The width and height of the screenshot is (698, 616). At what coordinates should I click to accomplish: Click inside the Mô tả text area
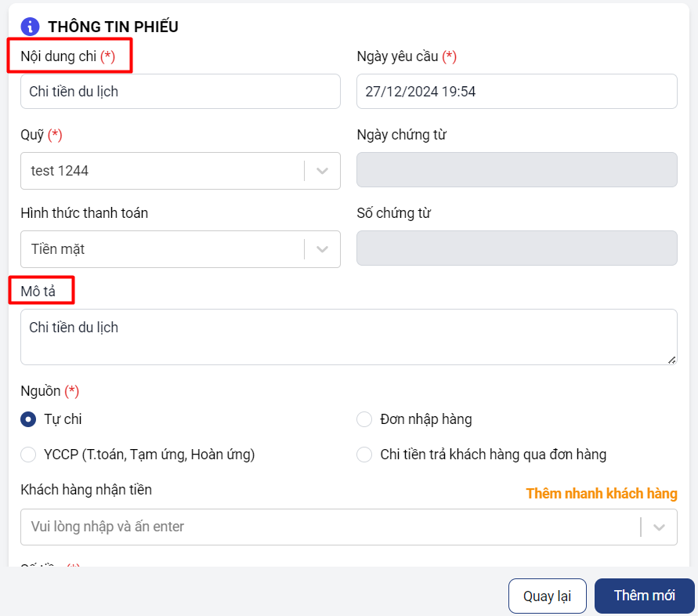click(x=349, y=337)
